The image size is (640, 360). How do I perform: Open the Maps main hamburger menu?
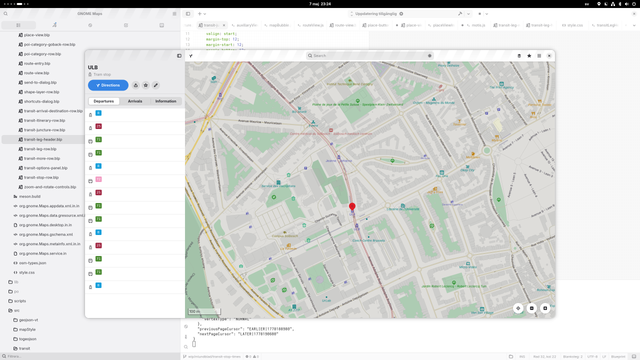coord(539,56)
